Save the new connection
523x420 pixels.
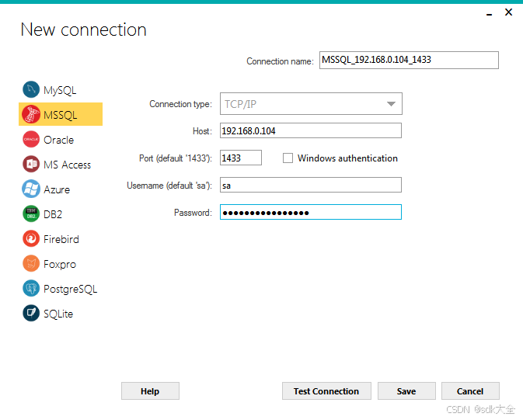coord(406,391)
